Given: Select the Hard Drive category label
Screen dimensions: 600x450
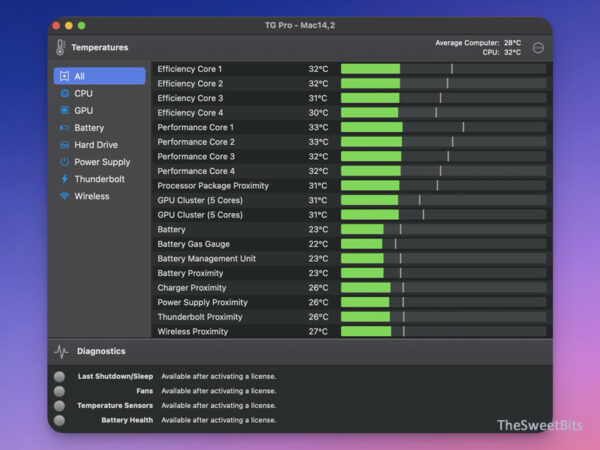Looking at the screenshot, I should pyautogui.click(x=96, y=145).
